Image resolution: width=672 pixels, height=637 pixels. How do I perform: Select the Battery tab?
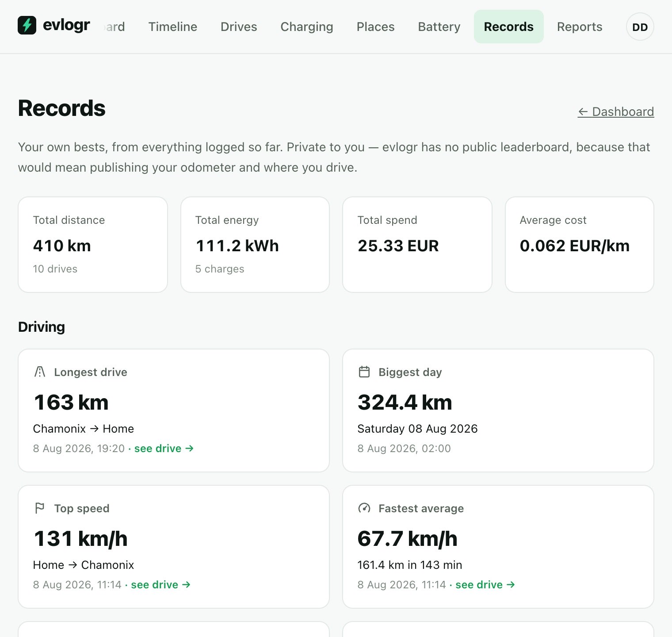click(439, 27)
